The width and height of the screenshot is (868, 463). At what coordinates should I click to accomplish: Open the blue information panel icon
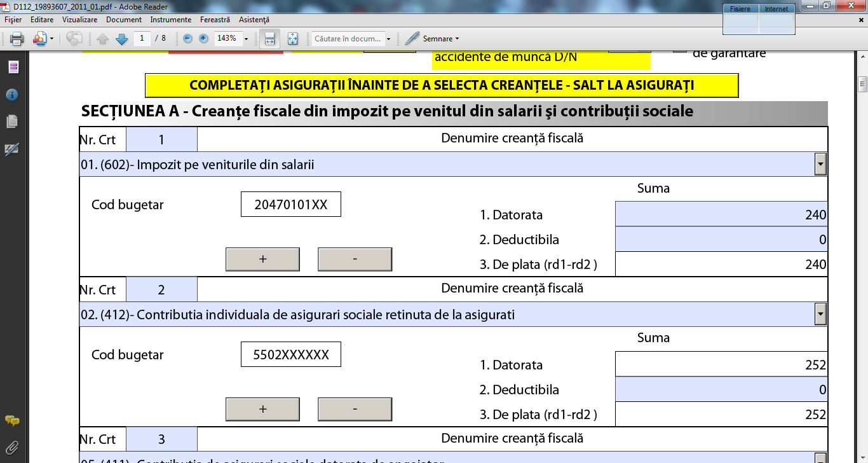[x=12, y=95]
